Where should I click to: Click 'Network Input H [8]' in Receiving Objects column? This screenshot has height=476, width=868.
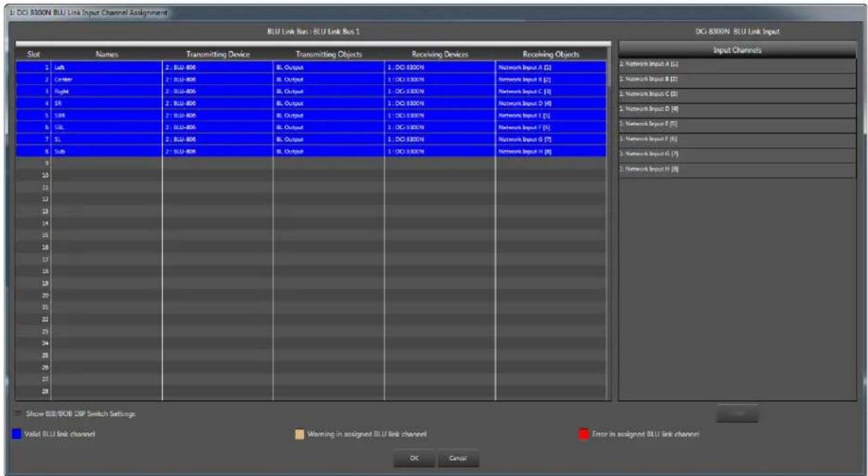[551, 151]
